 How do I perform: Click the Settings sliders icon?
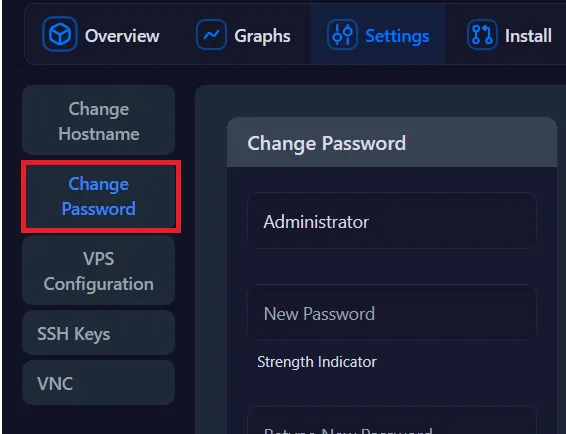[x=342, y=35]
